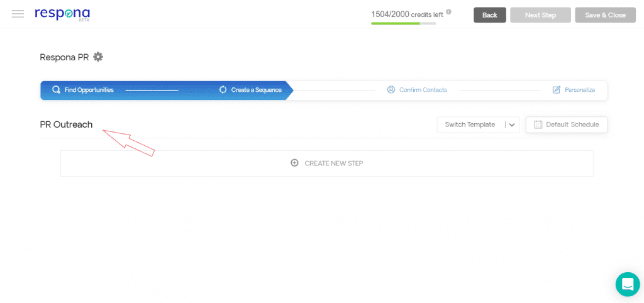Click the calendar icon in Default Schedule

point(538,124)
